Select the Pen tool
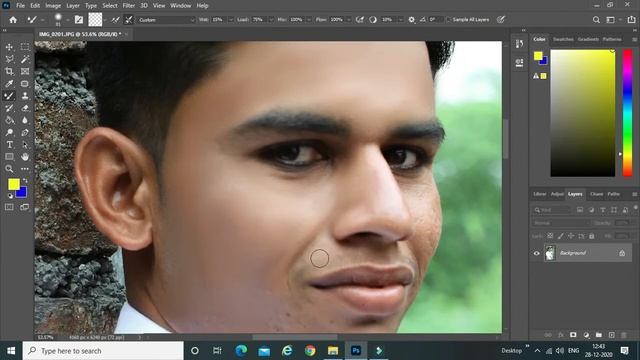Screen dimensions: 640x360 (25, 132)
